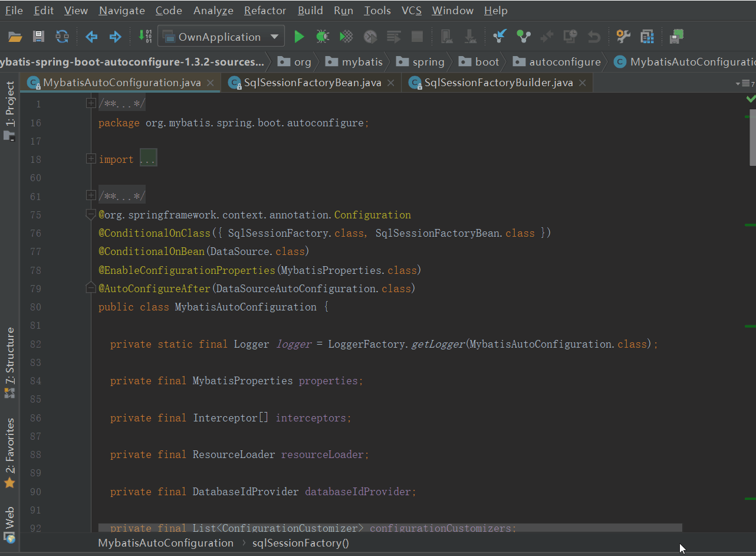The width and height of the screenshot is (756, 556).
Task: Navigate Forward with the right arrow
Action: pyautogui.click(x=115, y=37)
